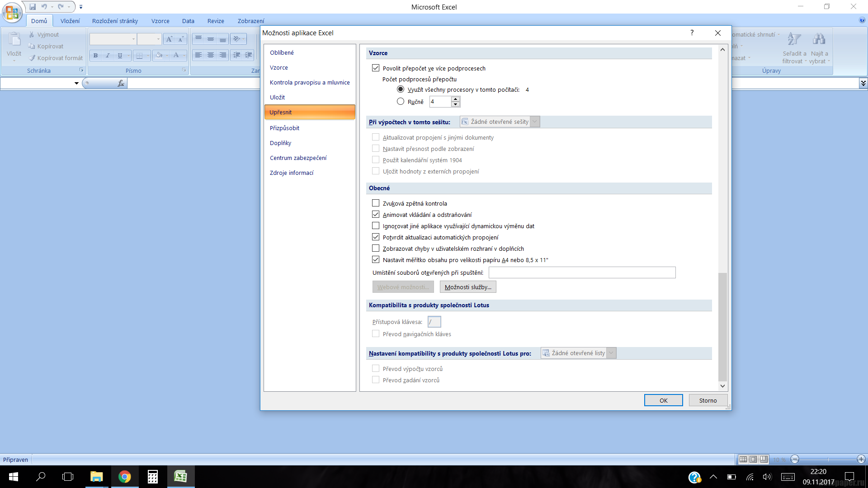Uncheck Animovat vkládání a odstraňování
868x488 pixels.
click(x=376, y=215)
